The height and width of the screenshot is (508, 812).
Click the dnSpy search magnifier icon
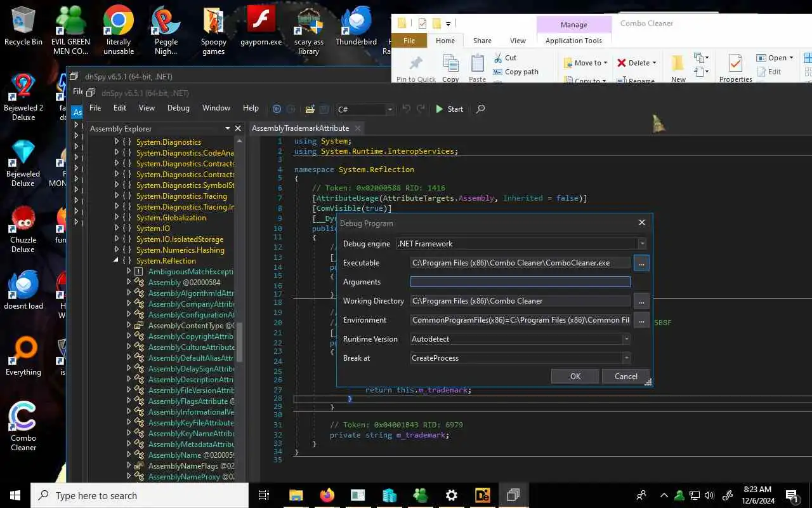tap(480, 109)
